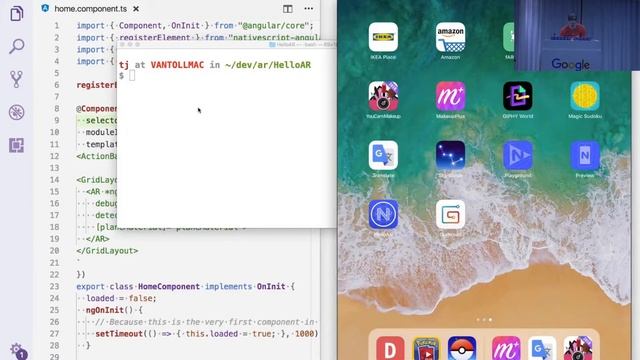
Task: Launch Google Translate on the home screen
Action: pyautogui.click(x=383, y=156)
